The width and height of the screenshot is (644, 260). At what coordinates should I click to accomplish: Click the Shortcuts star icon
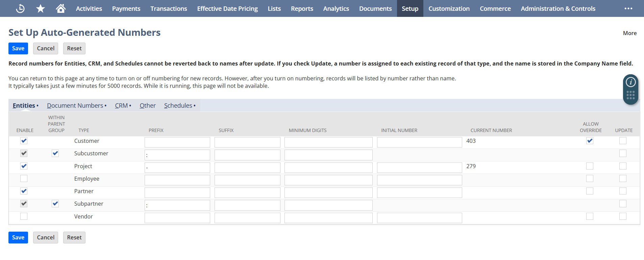(x=41, y=8)
